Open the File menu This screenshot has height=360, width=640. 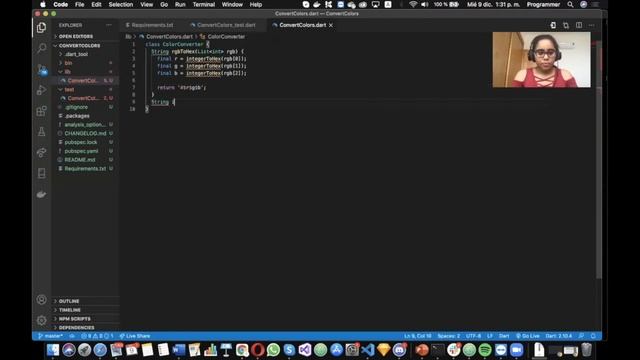point(80,4)
